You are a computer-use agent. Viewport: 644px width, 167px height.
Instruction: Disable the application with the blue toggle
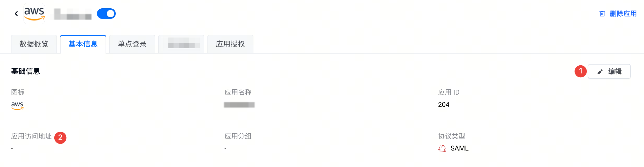(x=106, y=14)
